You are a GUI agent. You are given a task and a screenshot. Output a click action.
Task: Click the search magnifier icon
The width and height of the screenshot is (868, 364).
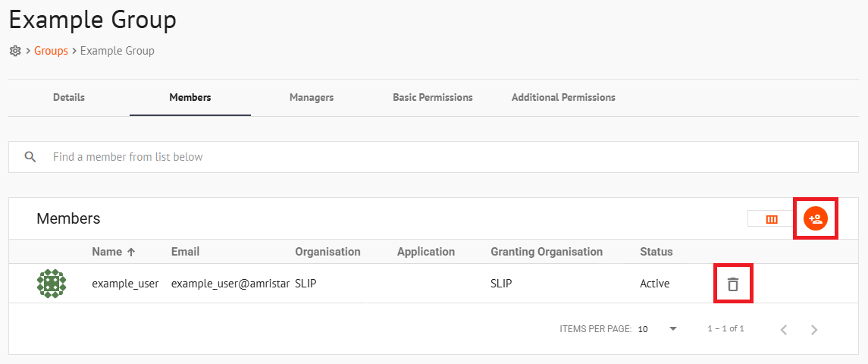(x=30, y=157)
